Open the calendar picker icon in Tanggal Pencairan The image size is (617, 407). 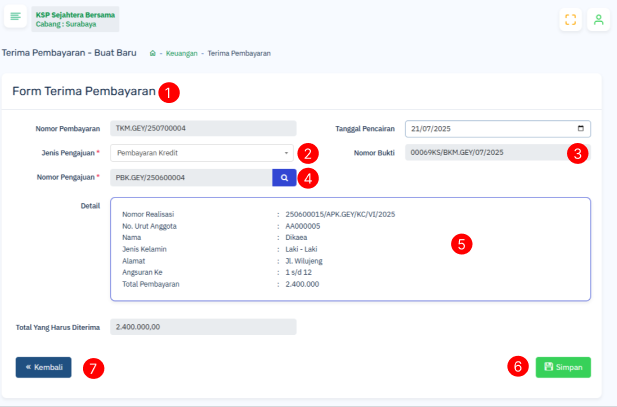click(580, 128)
